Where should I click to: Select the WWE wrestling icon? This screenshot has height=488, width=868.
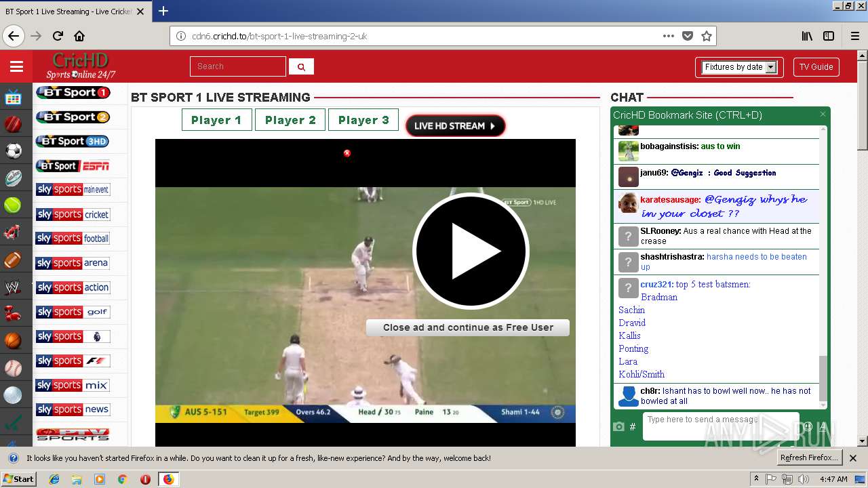[13, 287]
